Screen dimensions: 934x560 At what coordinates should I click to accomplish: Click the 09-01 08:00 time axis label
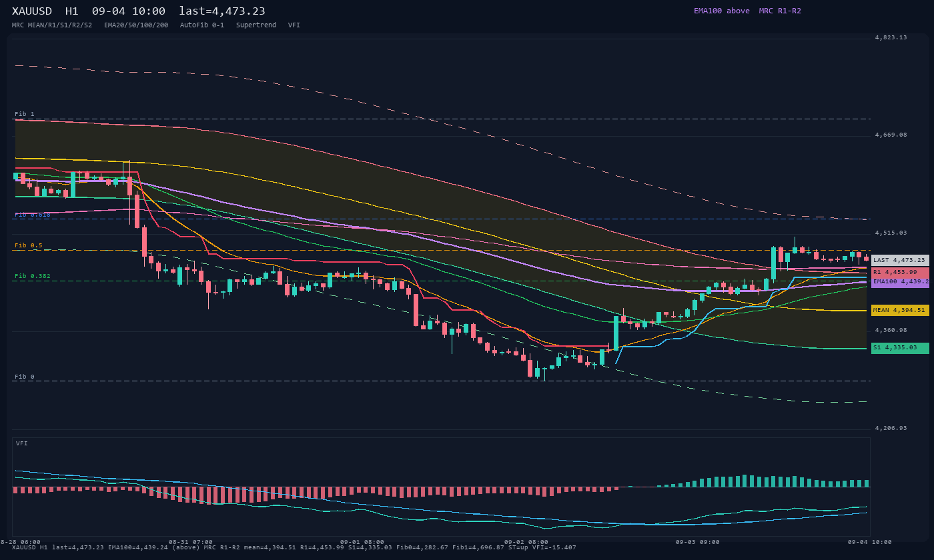tap(362, 542)
